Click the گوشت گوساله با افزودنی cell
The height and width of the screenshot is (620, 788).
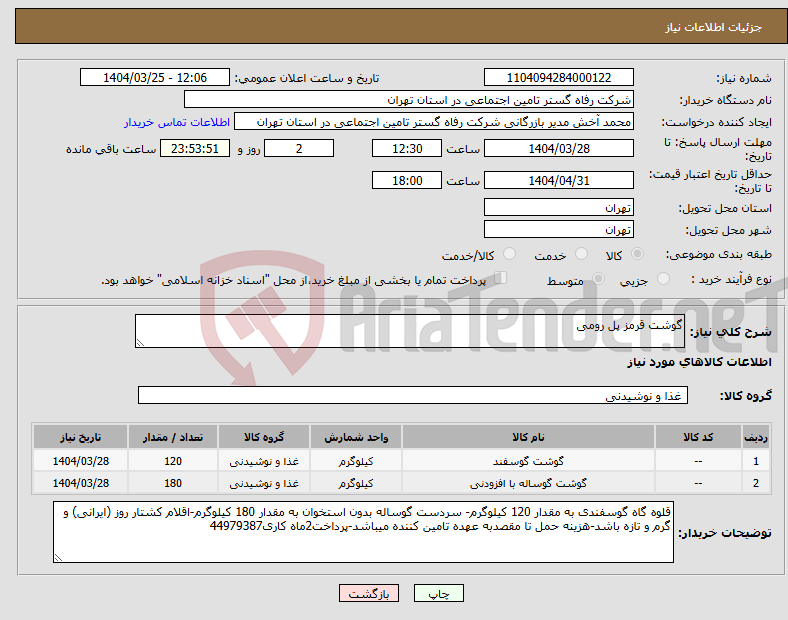point(528,483)
